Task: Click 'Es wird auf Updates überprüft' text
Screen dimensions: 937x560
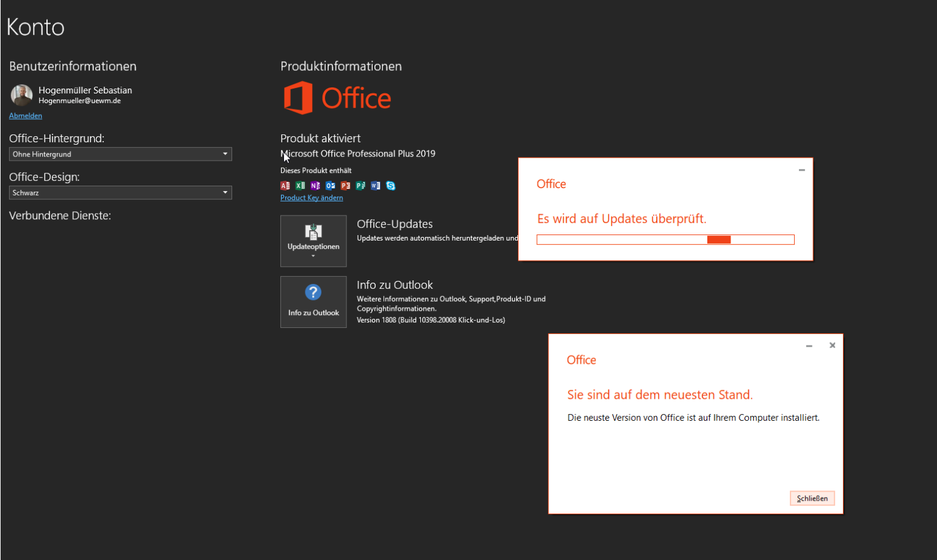Action: 621,219
